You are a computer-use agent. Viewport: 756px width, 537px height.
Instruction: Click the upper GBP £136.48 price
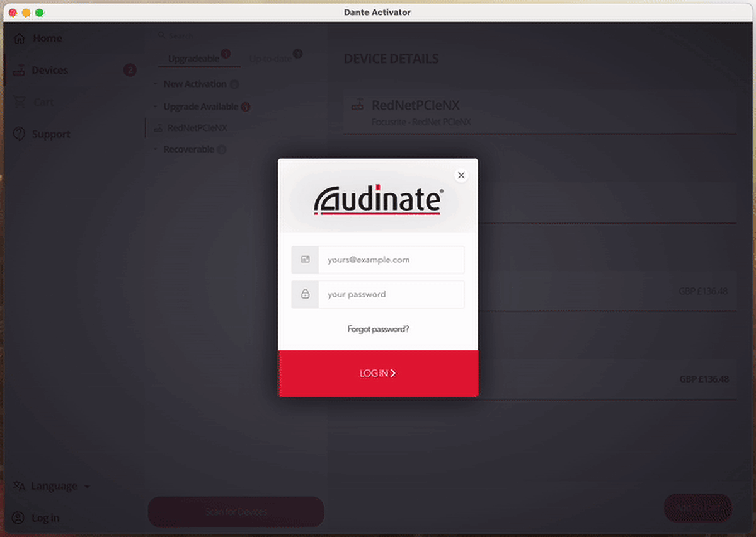tap(703, 291)
